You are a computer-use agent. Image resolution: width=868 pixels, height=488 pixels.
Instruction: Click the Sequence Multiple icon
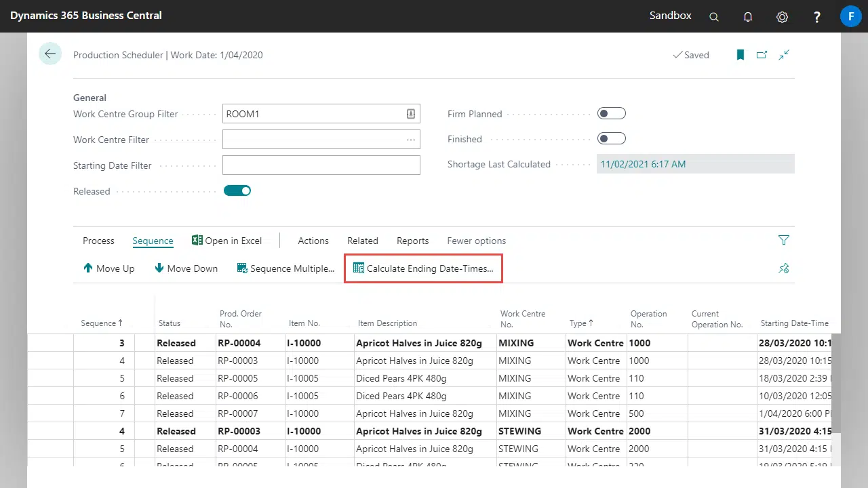tap(242, 268)
